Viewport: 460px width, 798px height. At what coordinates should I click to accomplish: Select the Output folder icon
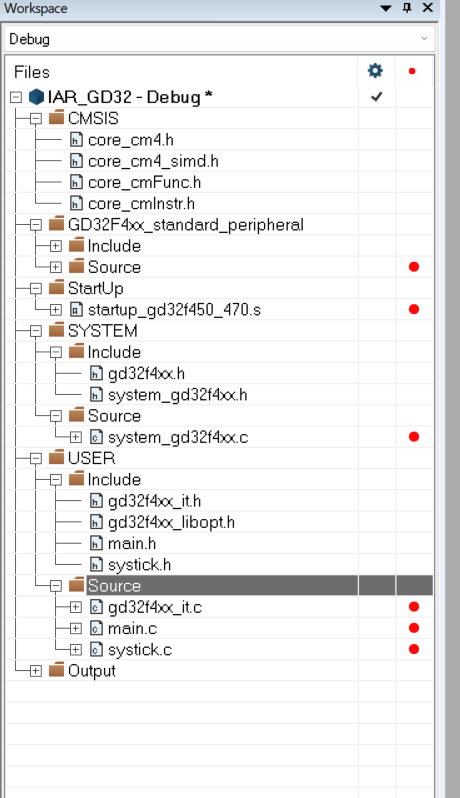pos(56,670)
